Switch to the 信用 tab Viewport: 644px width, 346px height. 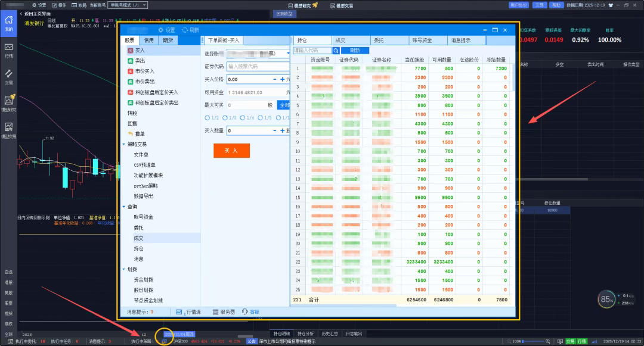point(148,40)
